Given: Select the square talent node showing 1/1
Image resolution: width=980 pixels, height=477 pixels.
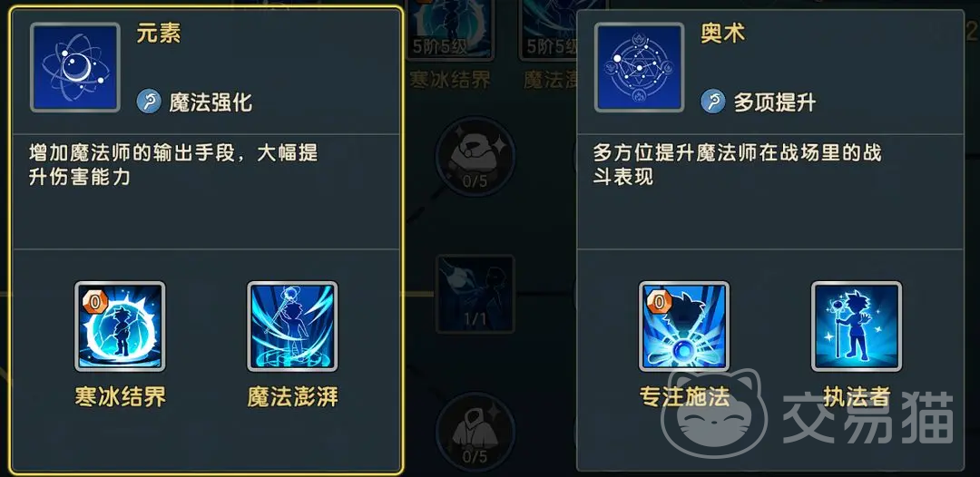Looking at the screenshot, I should [x=475, y=294].
